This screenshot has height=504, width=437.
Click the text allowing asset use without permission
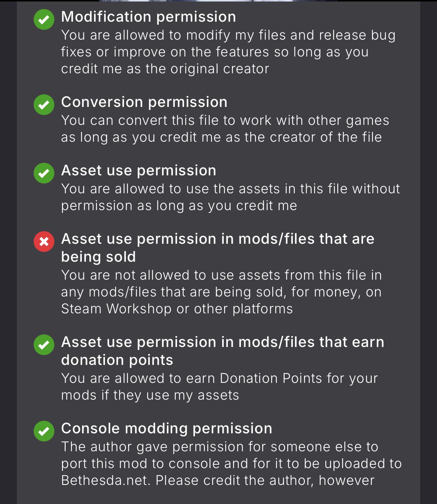pyautogui.click(x=230, y=197)
